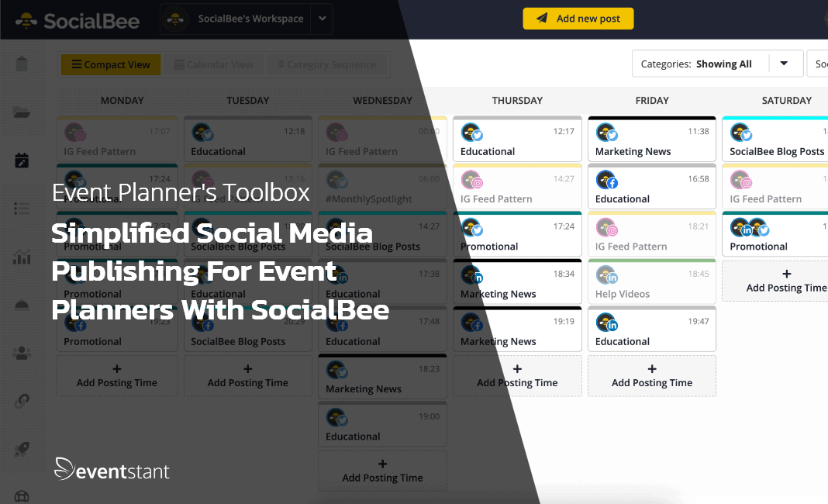Click Instagram profile icon on Friday 18:21 slot

pyautogui.click(x=606, y=228)
